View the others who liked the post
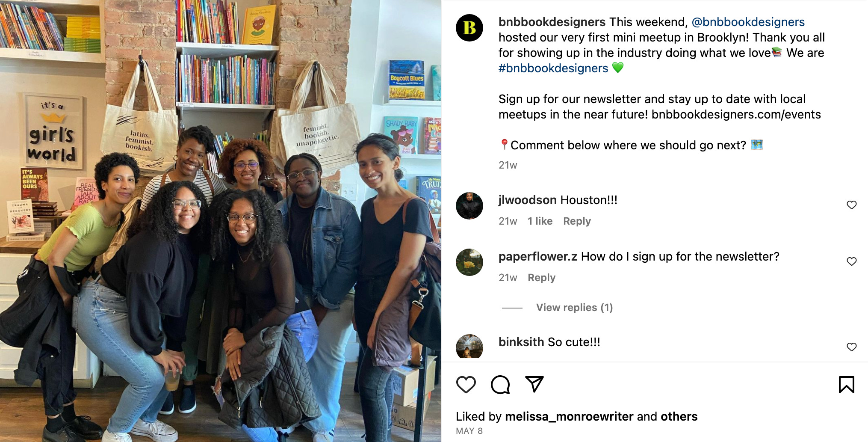The image size is (868, 442). click(x=679, y=416)
